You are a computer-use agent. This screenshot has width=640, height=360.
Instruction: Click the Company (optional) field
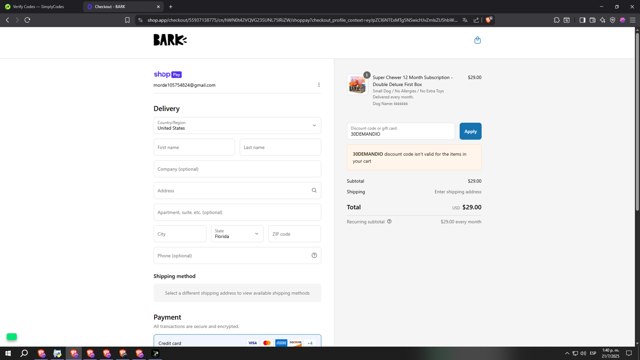(237, 169)
